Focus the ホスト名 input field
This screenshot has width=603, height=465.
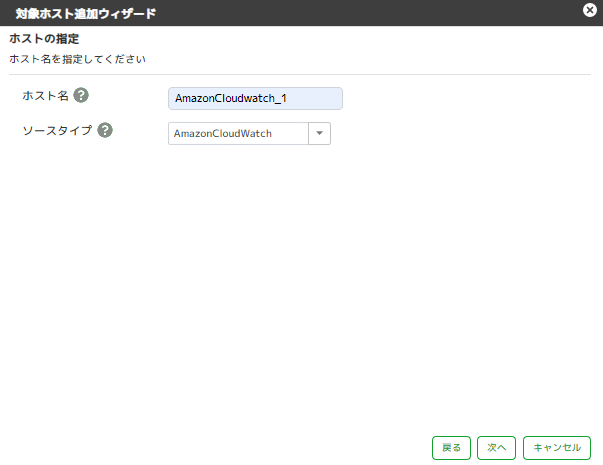click(255, 98)
